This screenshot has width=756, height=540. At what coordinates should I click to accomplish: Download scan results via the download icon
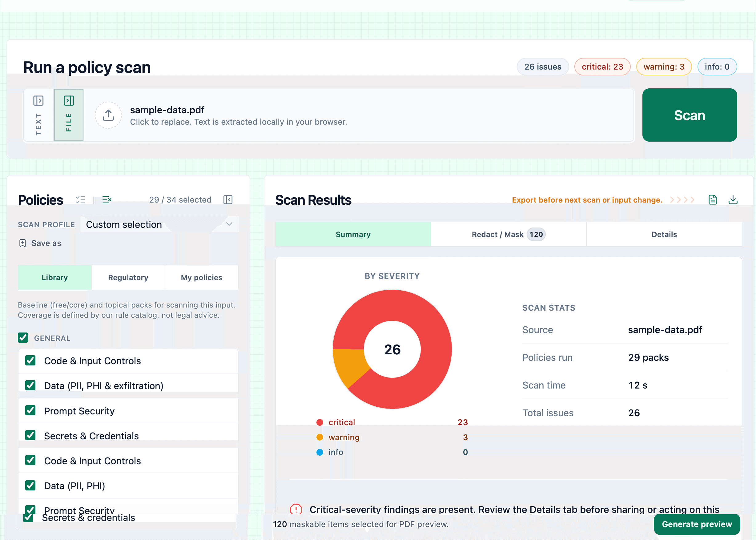click(x=733, y=199)
